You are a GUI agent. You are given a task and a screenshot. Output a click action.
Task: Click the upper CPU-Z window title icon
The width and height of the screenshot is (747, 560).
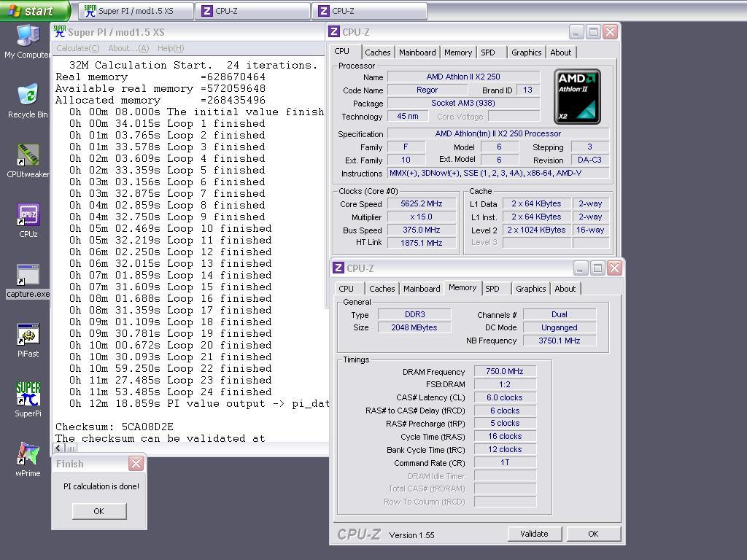click(x=334, y=32)
